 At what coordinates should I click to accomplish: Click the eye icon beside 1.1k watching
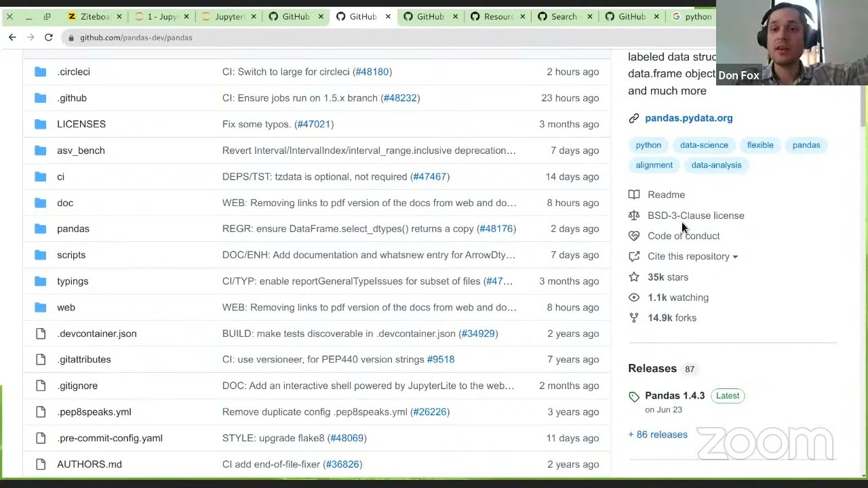(634, 298)
